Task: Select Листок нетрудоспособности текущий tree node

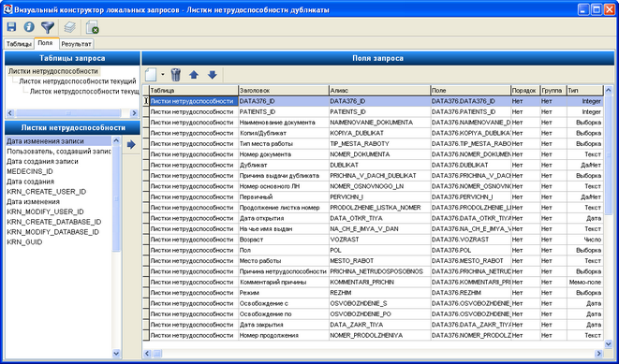Action: point(78,81)
